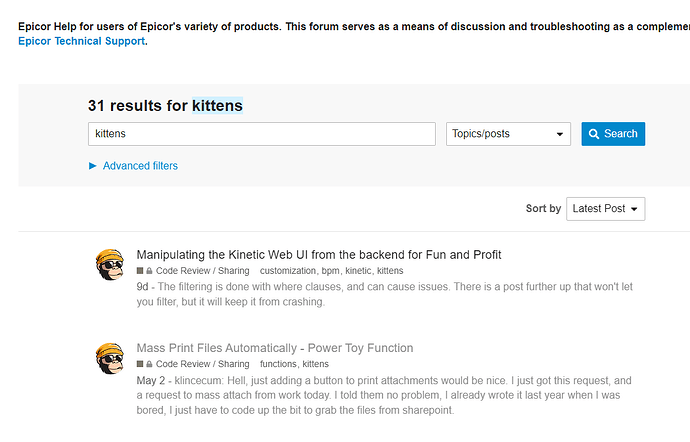The height and width of the screenshot is (442, 690).
Task: Select the bpm tag
Action: click(331, 271)
